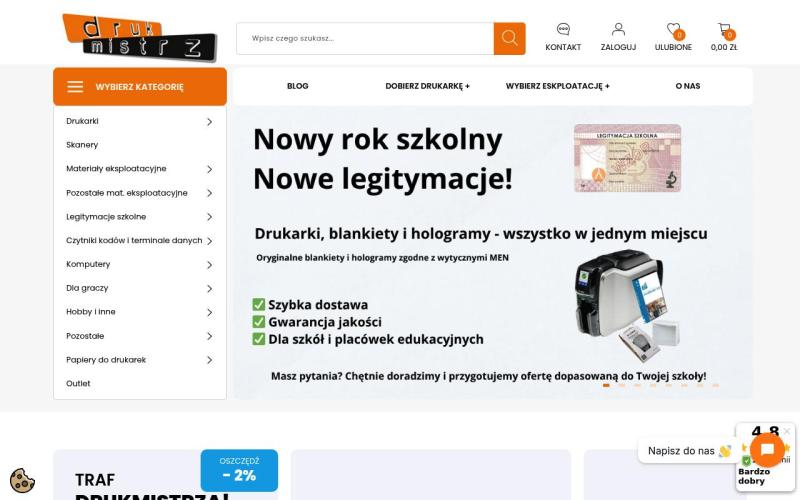
Task: Expand the Komputery category chevron
Action: [209, 265]
